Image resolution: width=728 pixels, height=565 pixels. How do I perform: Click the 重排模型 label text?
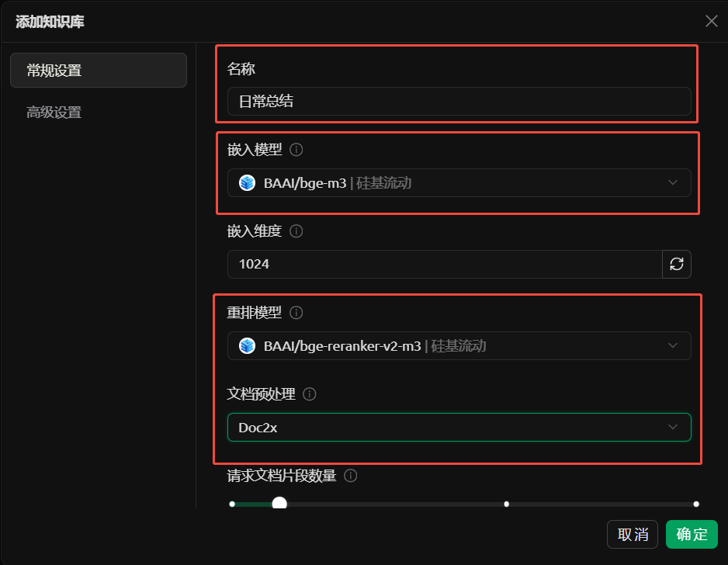pos(255,313)
